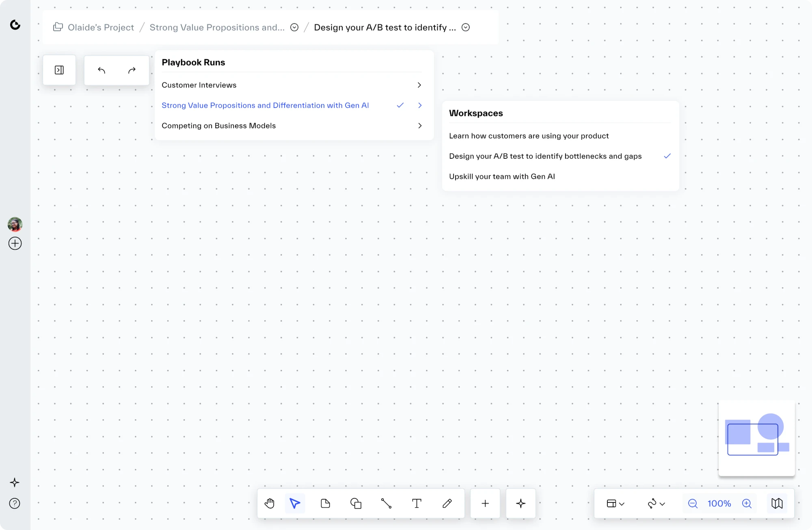Image resolution: width=812 pixels, height=530 pixels.
Task: Expand the Customer Interviews chevron
Action: [x=420, y=85]
